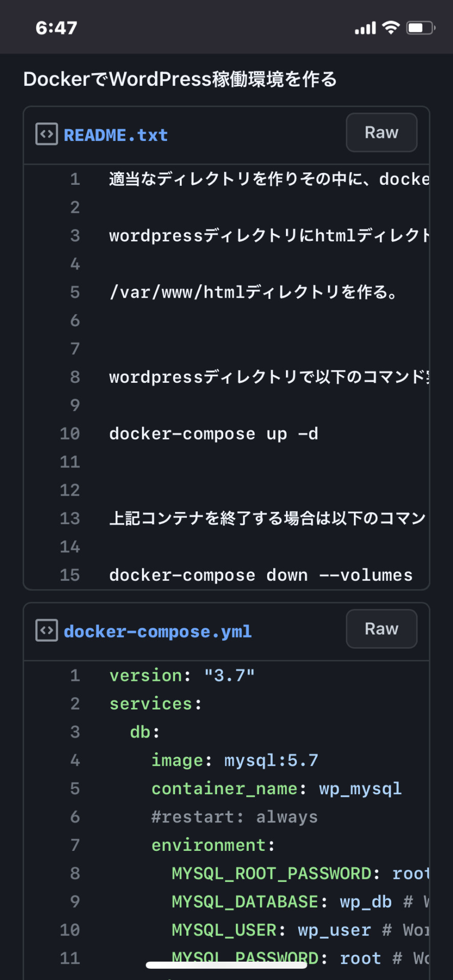Click the 'container_name: wp_mysql' line
The width and height of the screenshot is (453, 980).
[x=277, y=789]
